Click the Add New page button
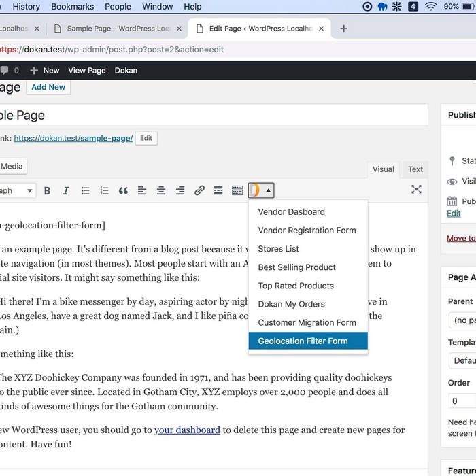This screenshot has height=476, width=476. pyautogui.click(x=48, y=87)
